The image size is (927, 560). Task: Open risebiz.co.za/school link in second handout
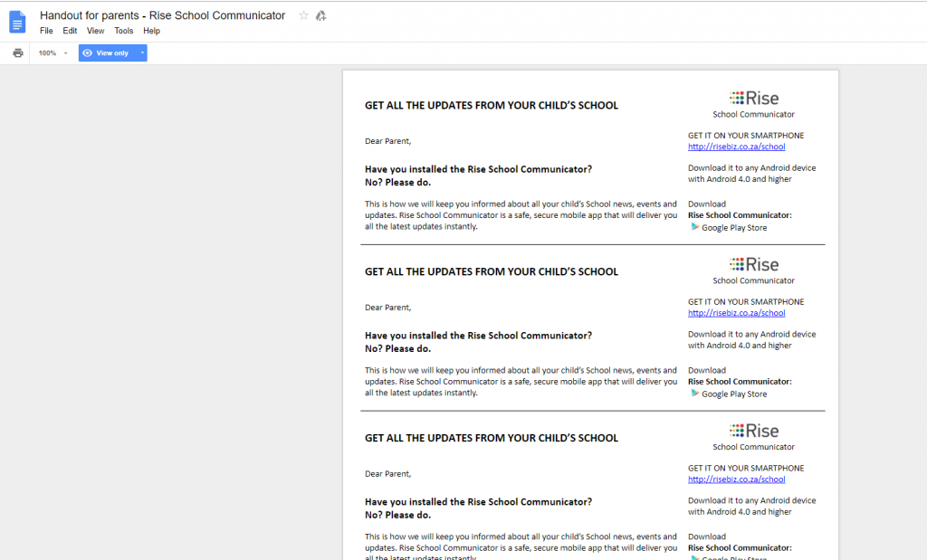point(737,313)
